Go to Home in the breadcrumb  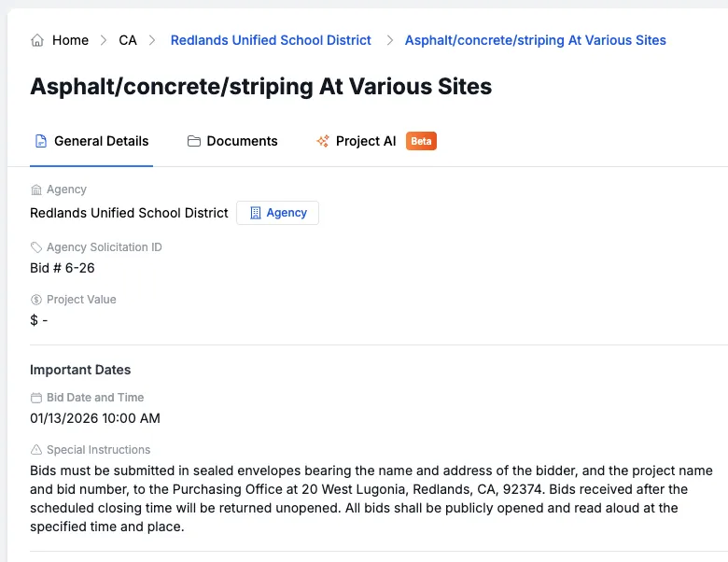[x=70, y=40]
